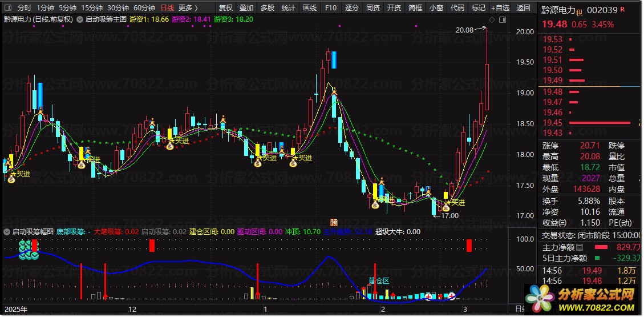644x317 pixels.
Task: Click the orange 积 badge beside stock name
Action: 579,13
